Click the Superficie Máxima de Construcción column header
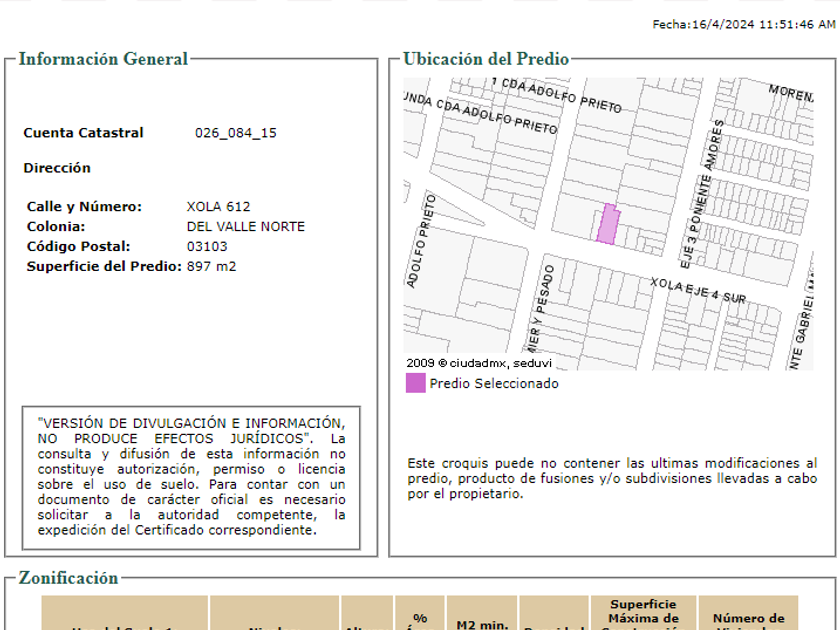The height and width of the screenshot is (630, 840). [643, 613]
